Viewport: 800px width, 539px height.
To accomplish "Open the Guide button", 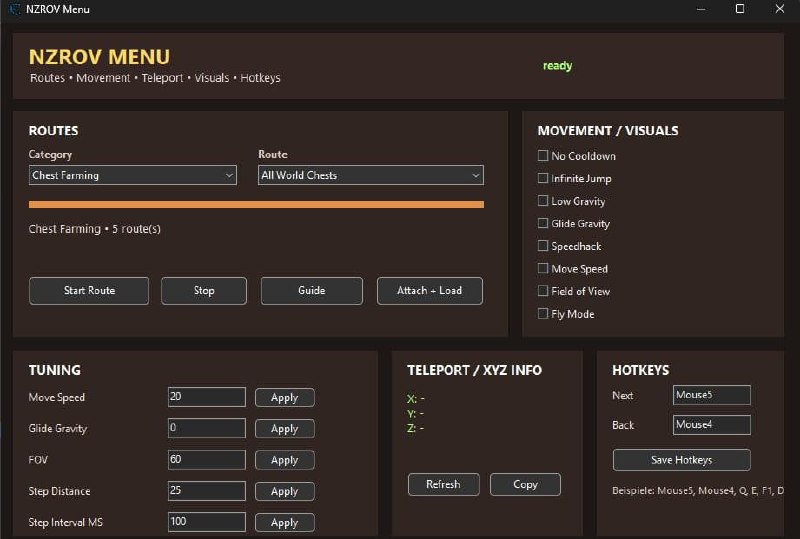I will [312, 291].
